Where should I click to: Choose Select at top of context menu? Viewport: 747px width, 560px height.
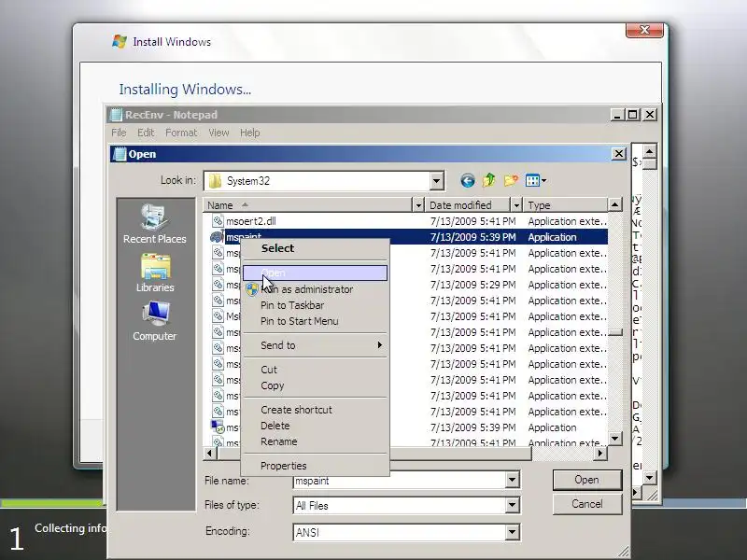[x=315, y=248]
